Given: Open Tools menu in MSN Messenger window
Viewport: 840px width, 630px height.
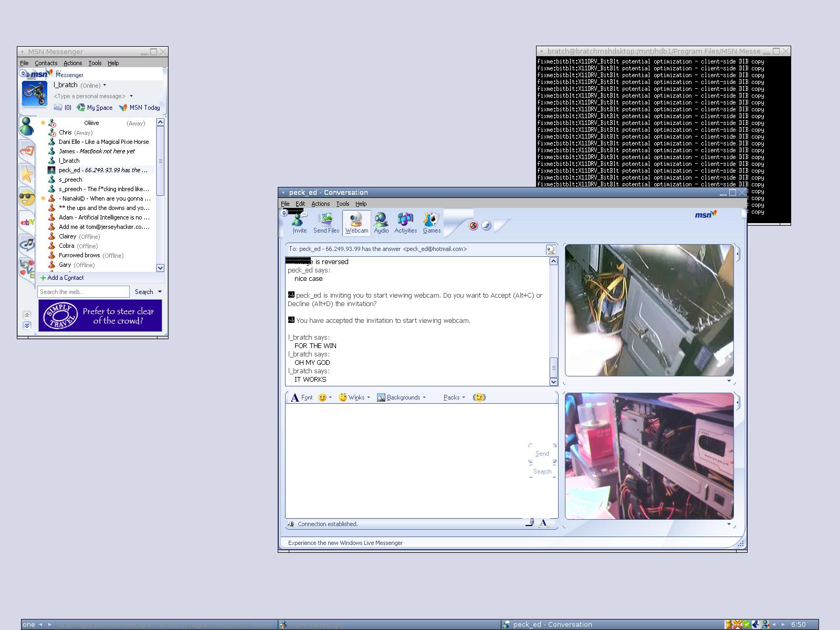Looking at the screenshot, I should [95, 63].
